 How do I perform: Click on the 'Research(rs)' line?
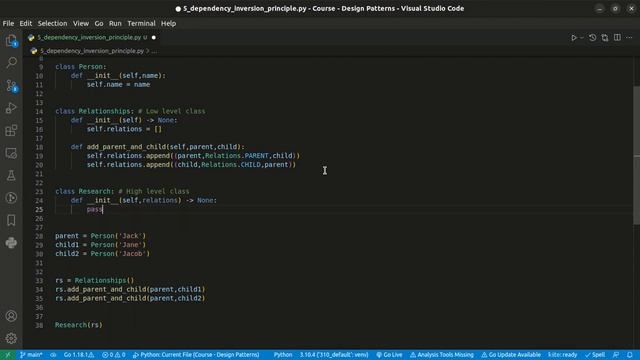tap(79, 325)
